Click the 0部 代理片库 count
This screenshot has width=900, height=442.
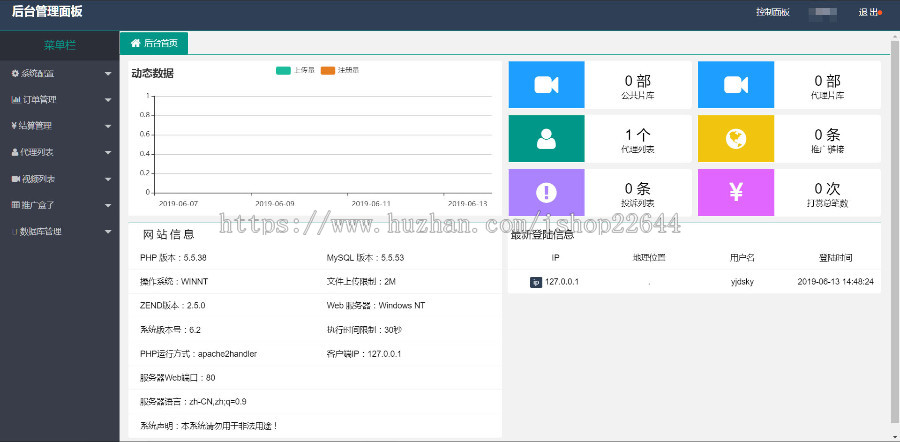tap(827, 81)
